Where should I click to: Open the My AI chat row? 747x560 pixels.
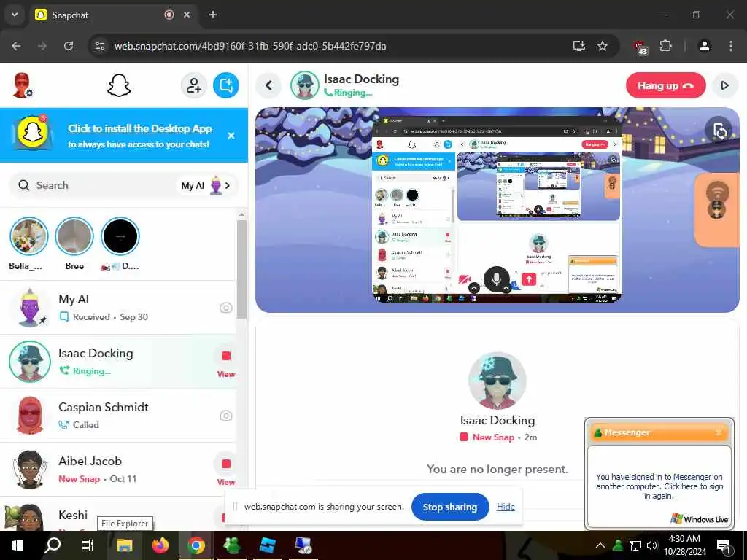[118, 308]
